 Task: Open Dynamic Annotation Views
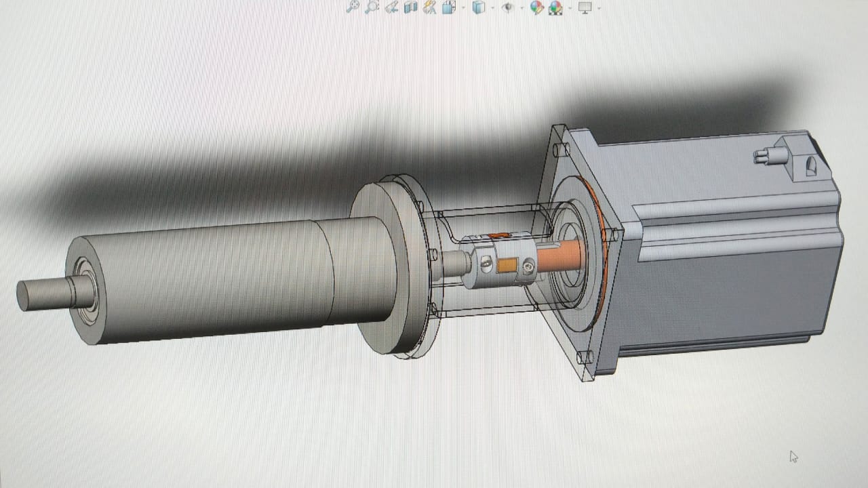pos(429,7)
